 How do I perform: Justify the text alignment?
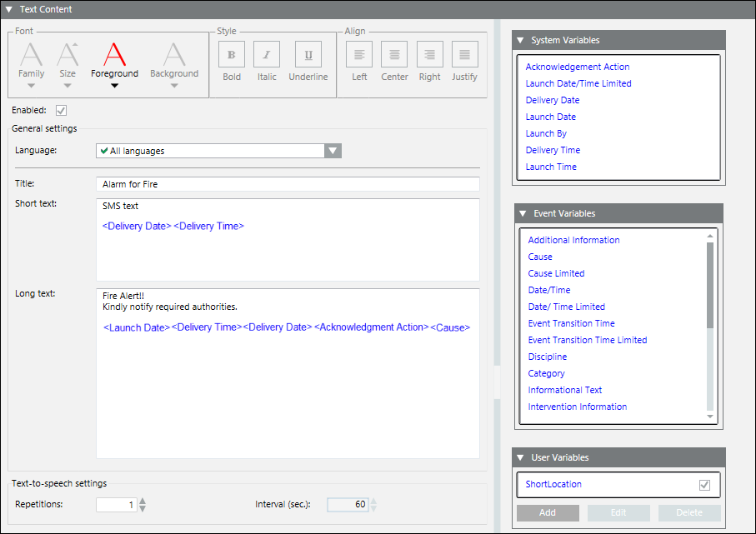click(465, 55)
